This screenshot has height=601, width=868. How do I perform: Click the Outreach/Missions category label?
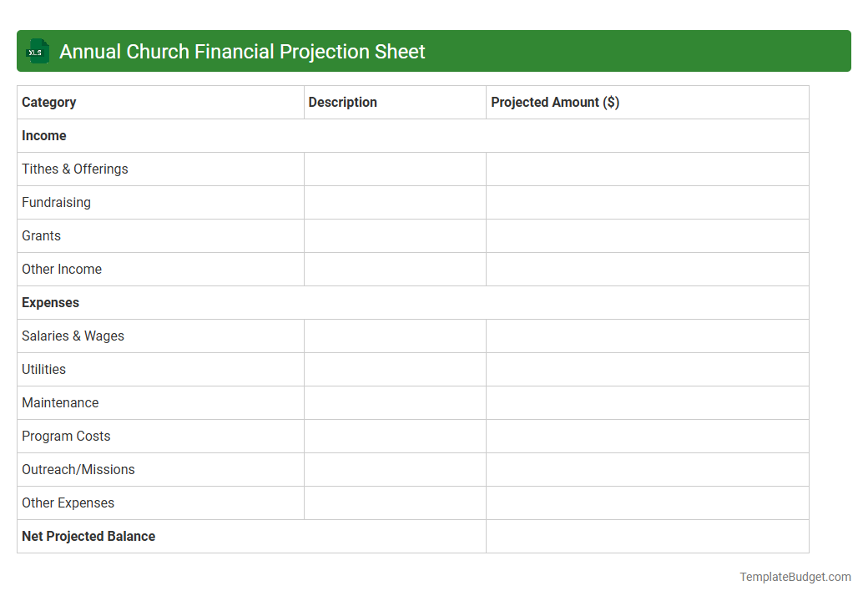click(x=78, y=469)
